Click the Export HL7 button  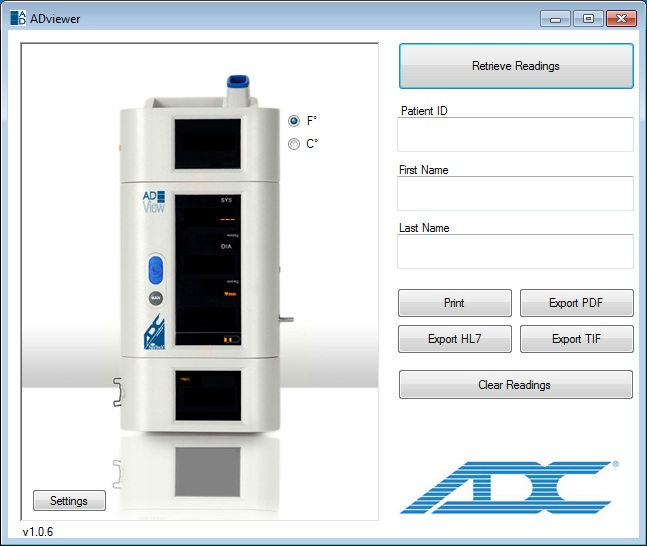pyautogui.click(x=455, y=339)
